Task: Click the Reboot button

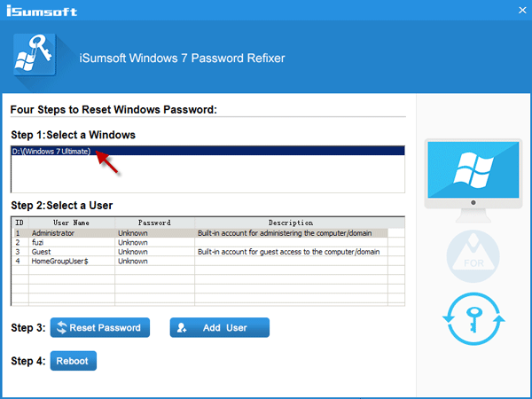Action: coord(74,361)
